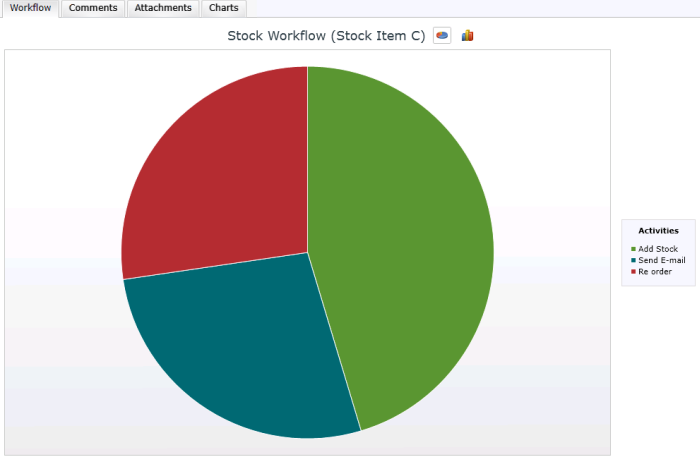
Task: Select the Send E-mail legend label
Action: (x=662, y=260)
